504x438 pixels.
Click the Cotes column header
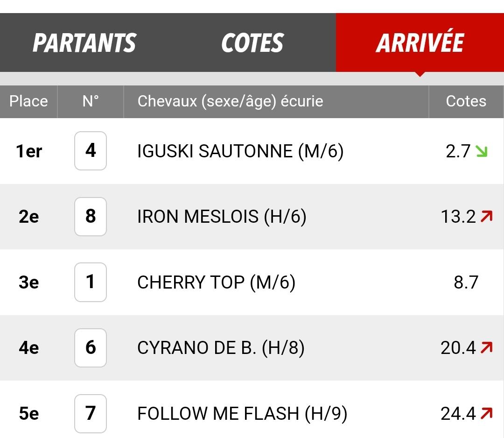click(x=466, y=101)
